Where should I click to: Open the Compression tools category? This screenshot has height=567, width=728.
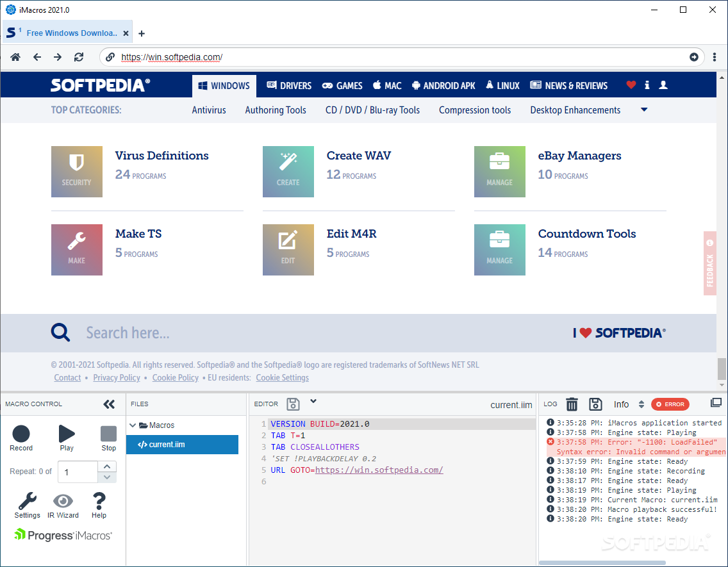[x=475, y=110]
